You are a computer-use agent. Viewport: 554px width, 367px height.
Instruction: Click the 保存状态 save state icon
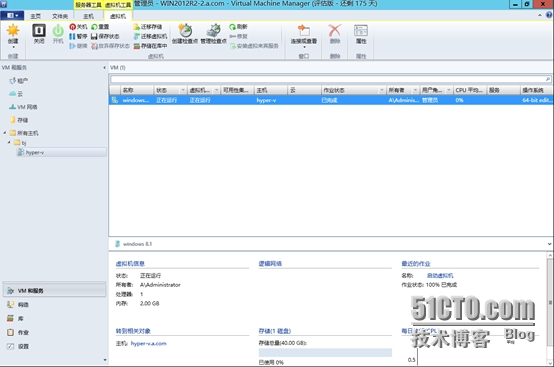[94, 36]
